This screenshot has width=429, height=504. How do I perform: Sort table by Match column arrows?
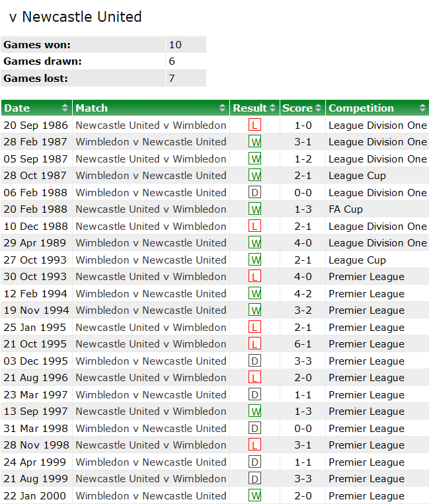pyautogui.click(x=223, y=108)
